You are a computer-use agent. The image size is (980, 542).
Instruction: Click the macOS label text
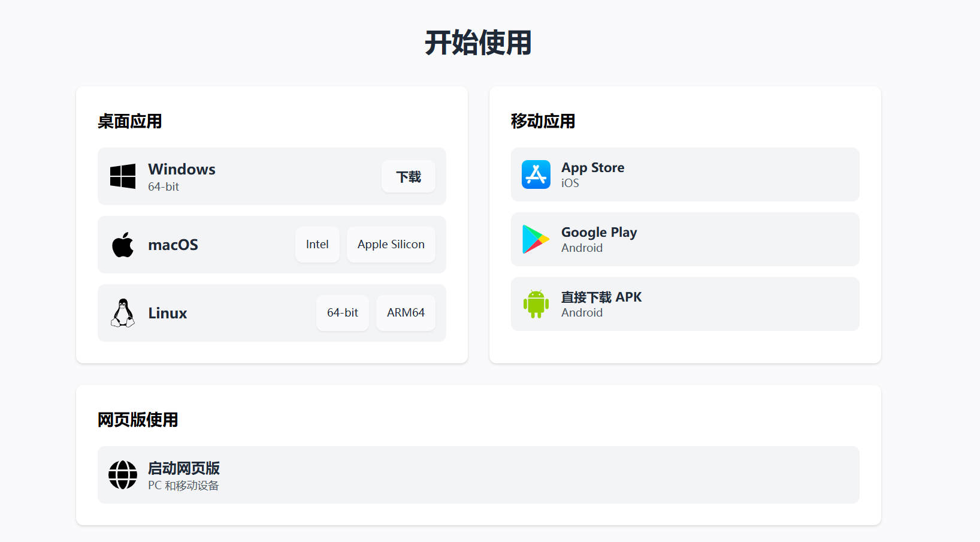click(x=173, y=245)
